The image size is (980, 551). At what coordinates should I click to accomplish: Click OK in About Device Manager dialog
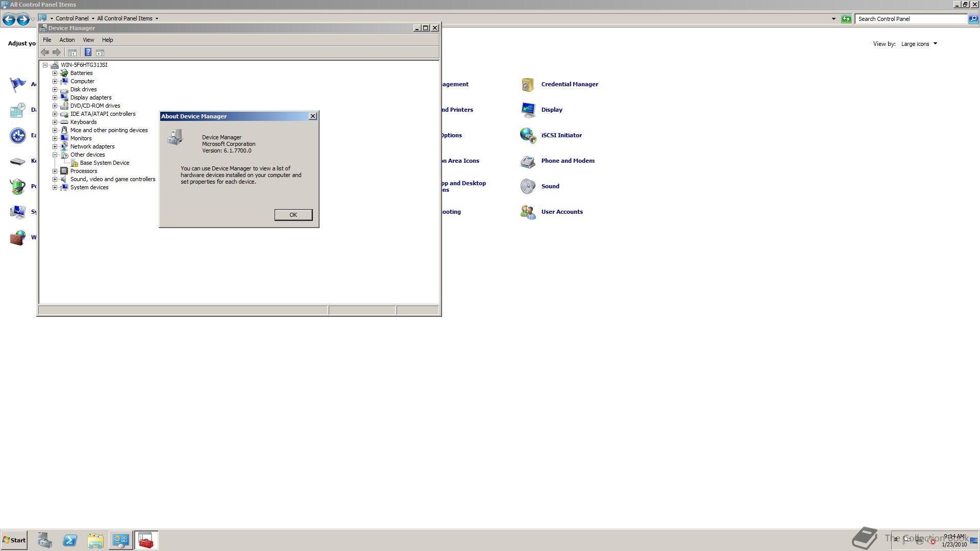tap(293, 215)
